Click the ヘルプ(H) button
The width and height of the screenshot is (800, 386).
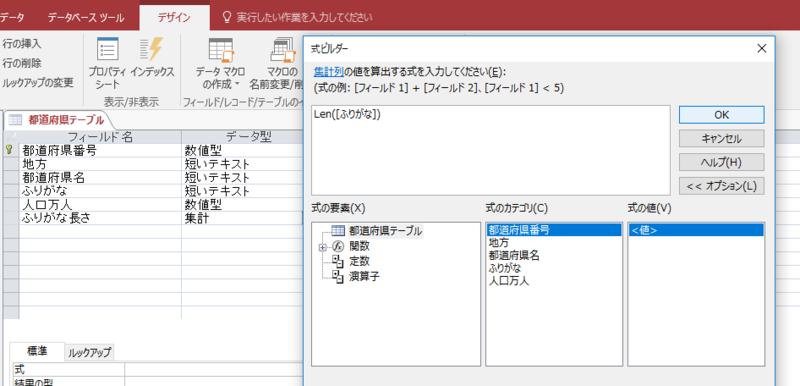721,162
